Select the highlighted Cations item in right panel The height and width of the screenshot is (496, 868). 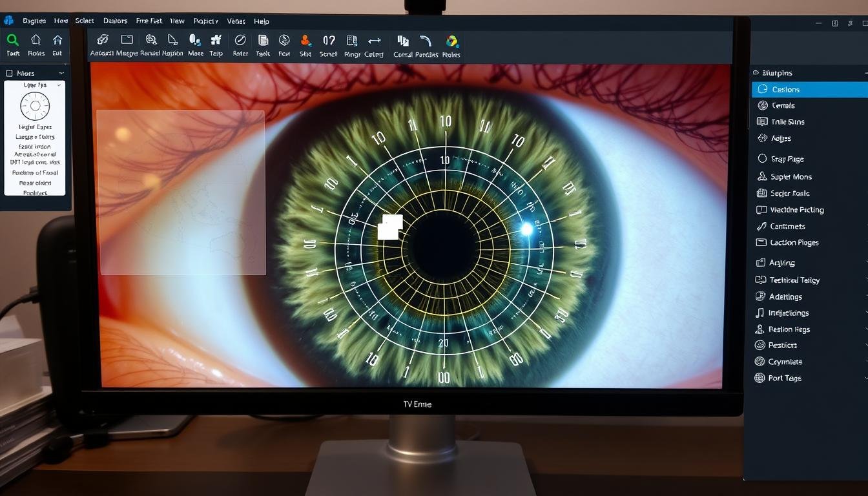(x=785, y=90)
